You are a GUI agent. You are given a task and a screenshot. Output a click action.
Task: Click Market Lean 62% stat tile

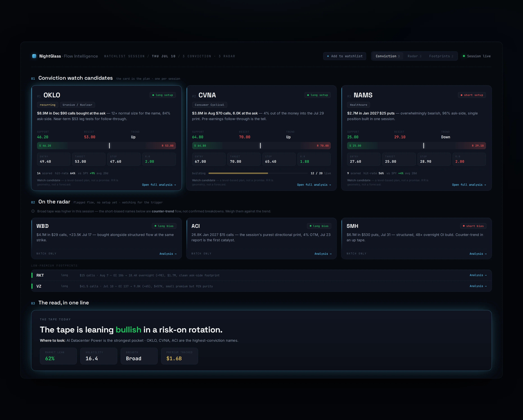[x=58, y=356]
